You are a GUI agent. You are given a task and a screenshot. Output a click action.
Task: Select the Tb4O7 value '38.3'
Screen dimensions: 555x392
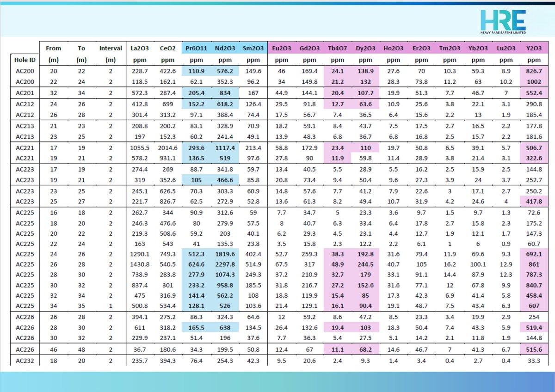(338, 254)
